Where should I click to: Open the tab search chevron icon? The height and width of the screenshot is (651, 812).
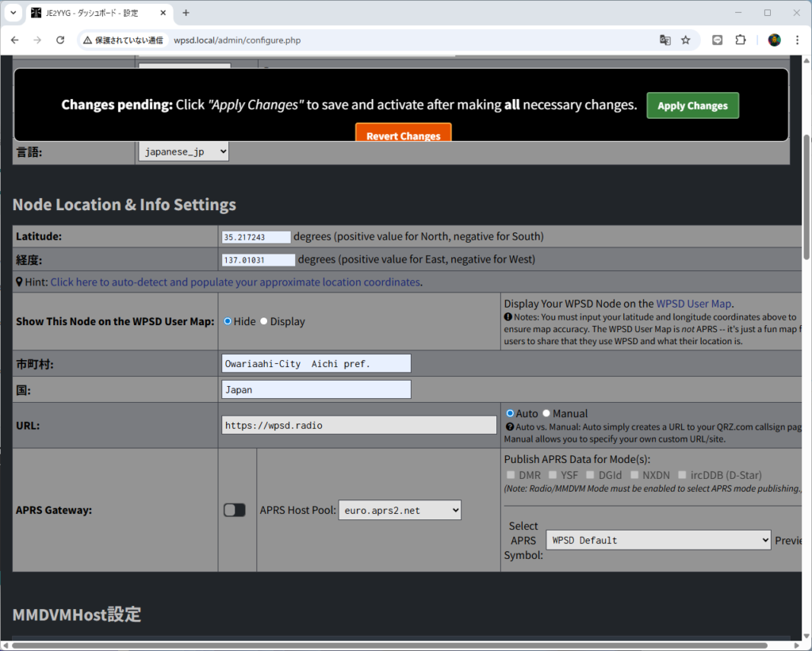coord(13,13)
